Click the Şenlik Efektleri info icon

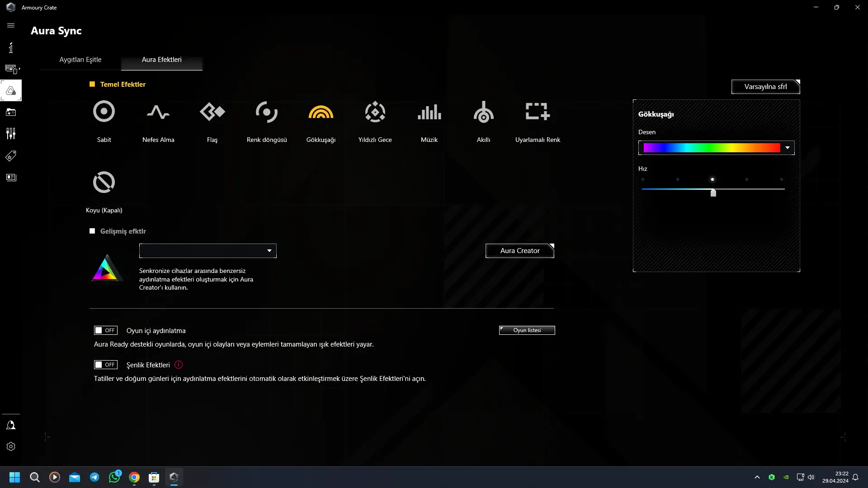[179, 365]
